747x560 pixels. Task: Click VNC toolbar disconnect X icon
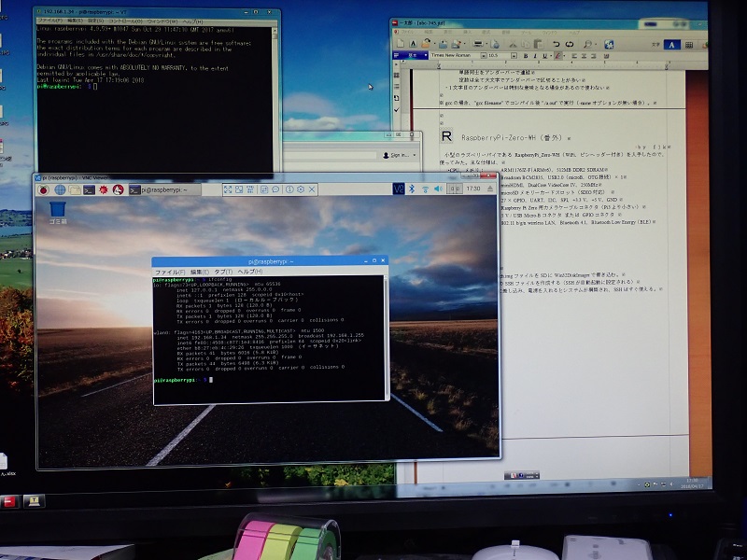click(312, 189)
